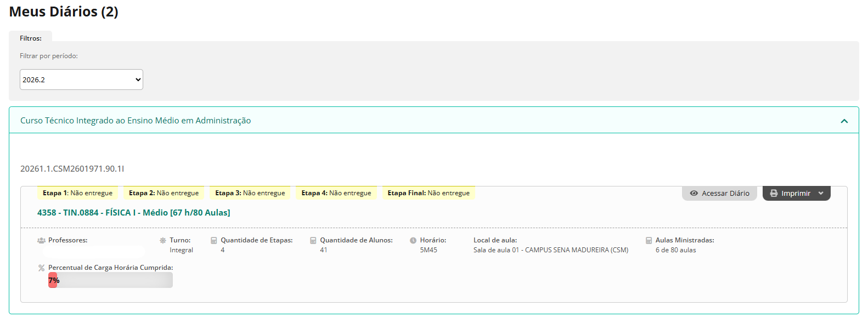Expand the Imprimir dropdown arrow

coord(821,193)
